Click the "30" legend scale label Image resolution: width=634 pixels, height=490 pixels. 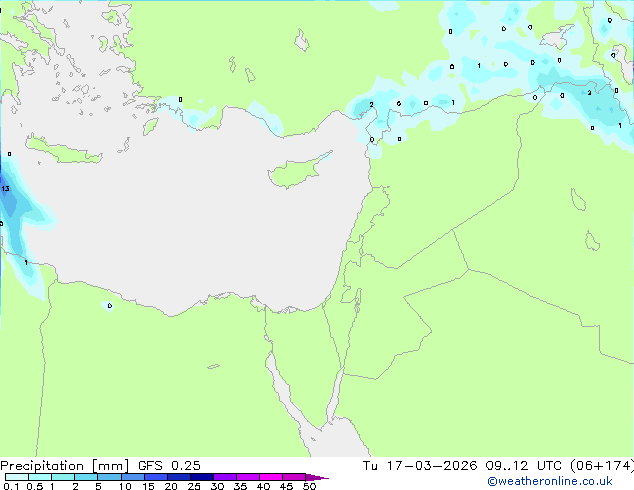tap(217, 486)
